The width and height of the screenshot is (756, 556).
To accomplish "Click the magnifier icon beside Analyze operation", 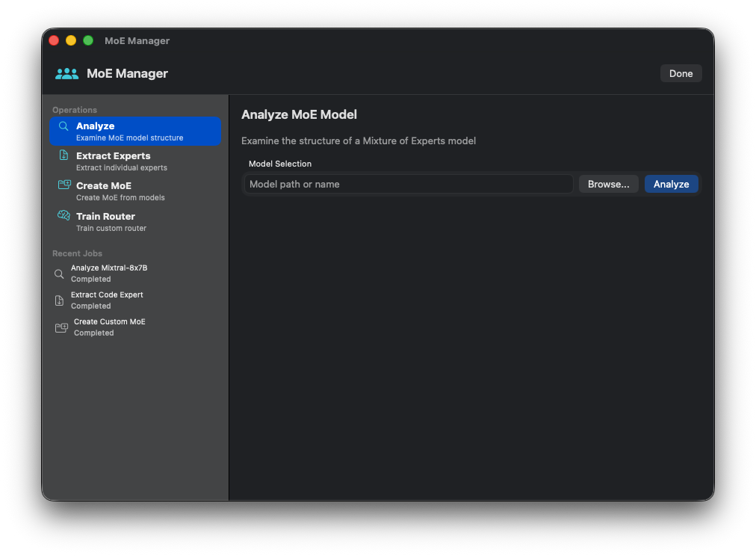I will [x=63, y=126].
